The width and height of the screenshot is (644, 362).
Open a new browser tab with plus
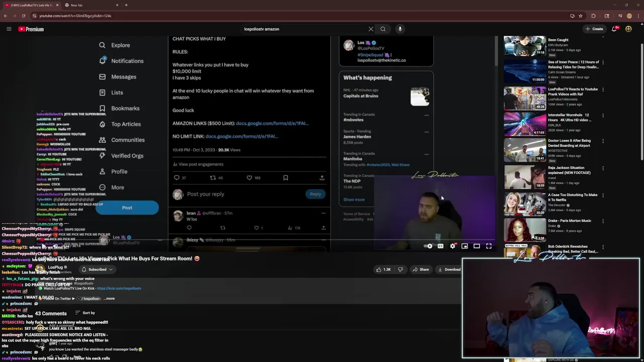click(x=126, y=5)
